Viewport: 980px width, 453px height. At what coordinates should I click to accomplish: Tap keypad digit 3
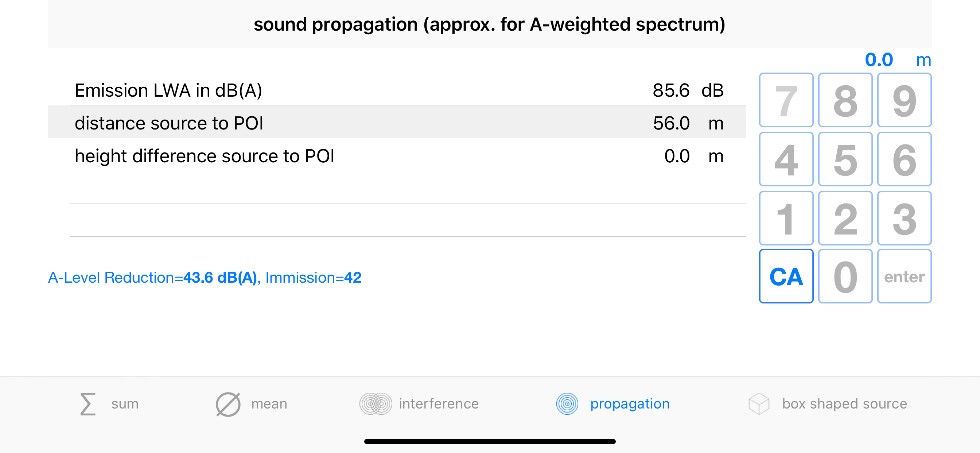[x=904, y=218]
